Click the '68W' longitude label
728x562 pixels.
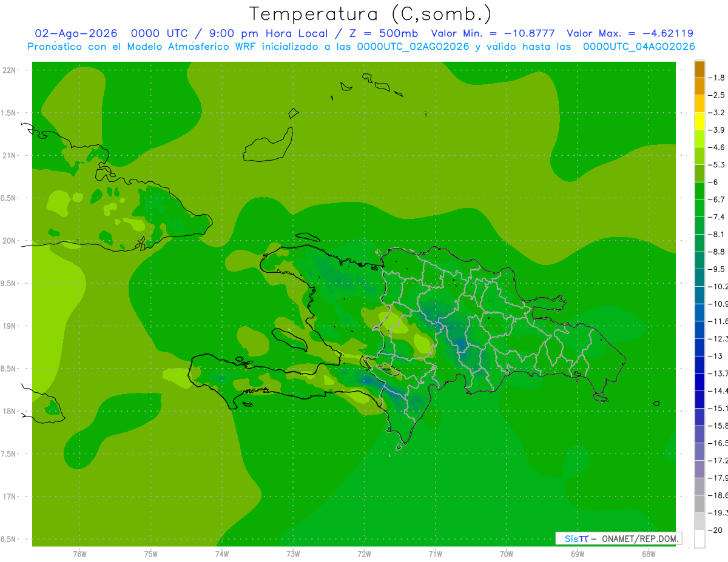pyautogui.click(x=648, y=555)
